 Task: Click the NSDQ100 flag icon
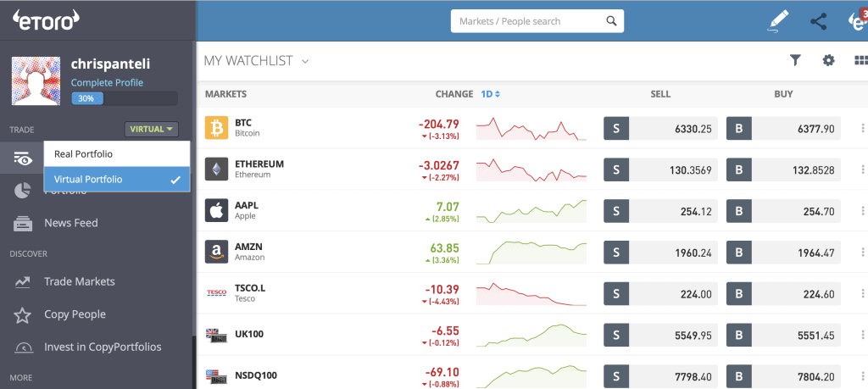[x=216, y=375]
